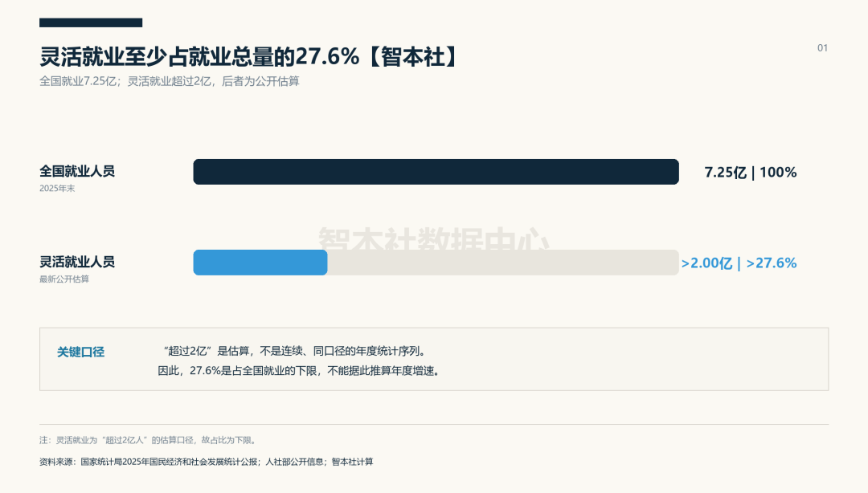This screenshot has height=493, width=868.
Task: Select the 灵活就业人员 label
Action: [77, 262]
